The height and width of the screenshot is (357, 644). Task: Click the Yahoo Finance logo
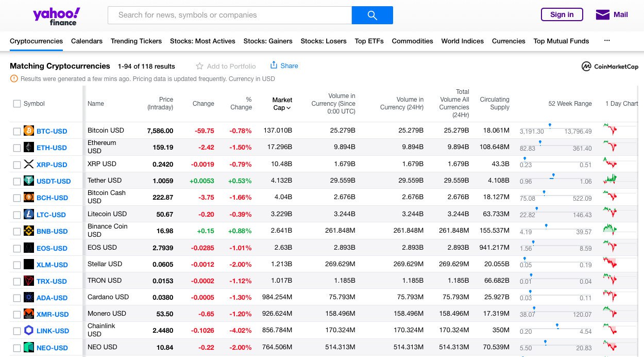[x=57, y=16]
